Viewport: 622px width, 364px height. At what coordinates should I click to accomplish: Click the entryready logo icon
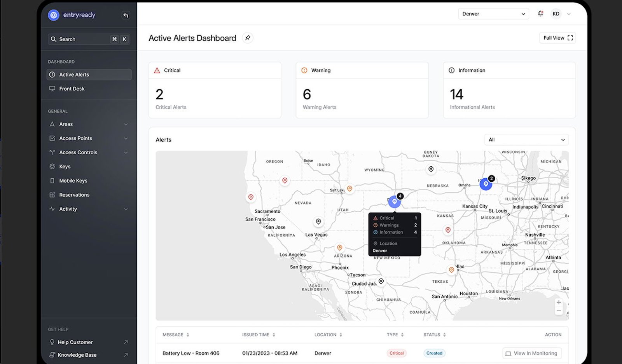click(x=54, y=15)
